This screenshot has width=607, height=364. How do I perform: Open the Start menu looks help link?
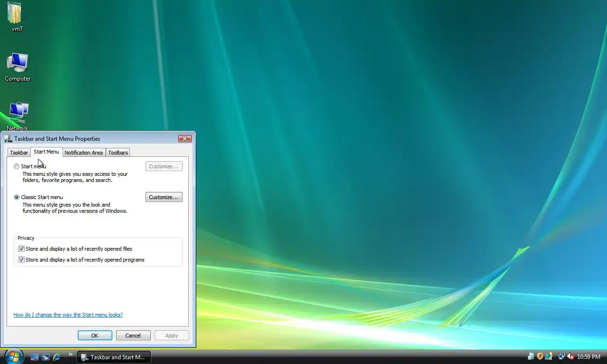(68, 315)
